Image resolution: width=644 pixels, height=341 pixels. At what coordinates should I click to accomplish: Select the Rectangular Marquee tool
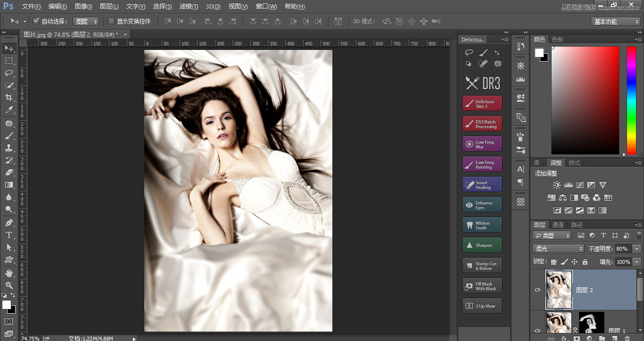9,61
